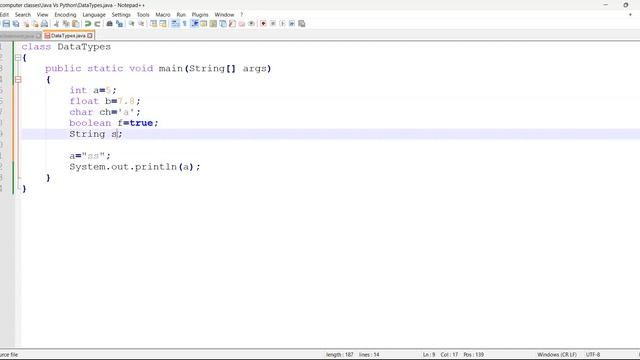The width and height of the screenshot is (640, 360).
Task: Toggle synchronized vertical scrolling
Action: pos(153,24)
